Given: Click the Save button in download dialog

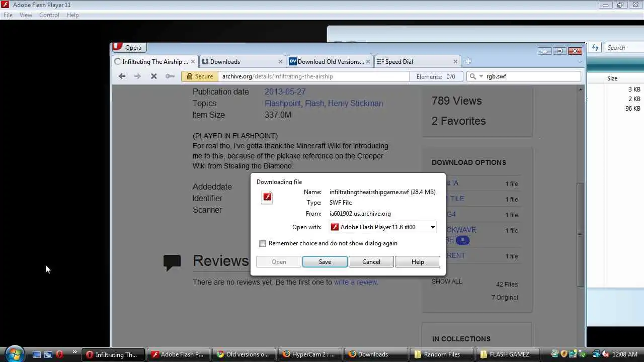Looking at the screenshot, I should 325,262.
